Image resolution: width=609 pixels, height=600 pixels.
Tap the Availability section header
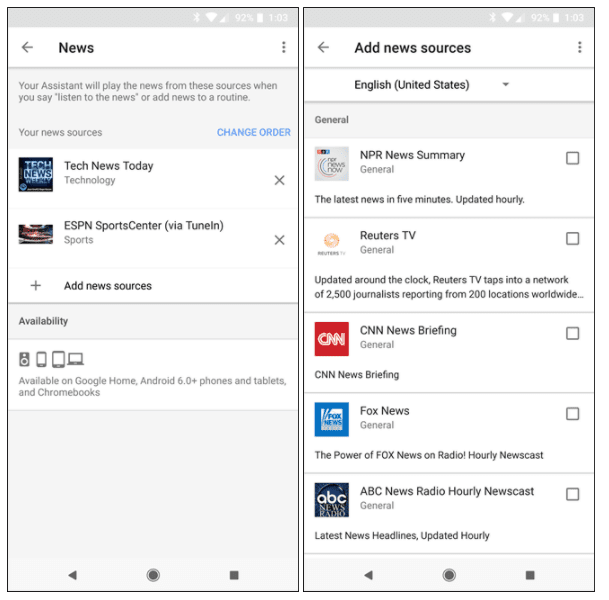[x=43, y=321]
